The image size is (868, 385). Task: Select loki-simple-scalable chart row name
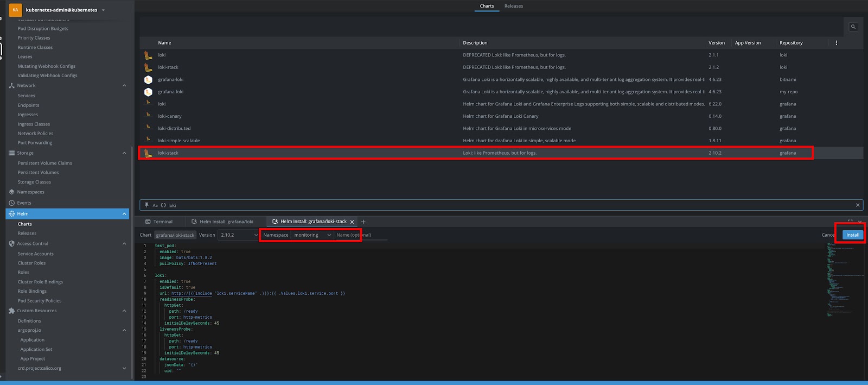(x=179, y=141)
